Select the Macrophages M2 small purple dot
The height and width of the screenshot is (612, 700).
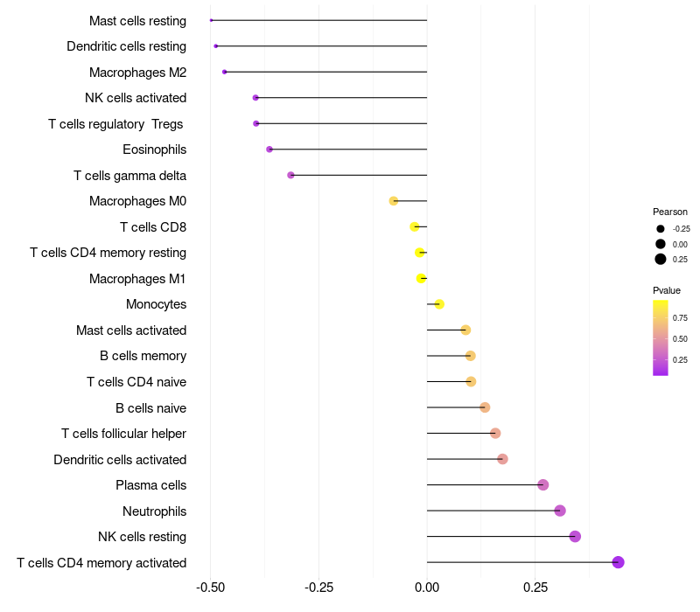click(x=225, y=72)
